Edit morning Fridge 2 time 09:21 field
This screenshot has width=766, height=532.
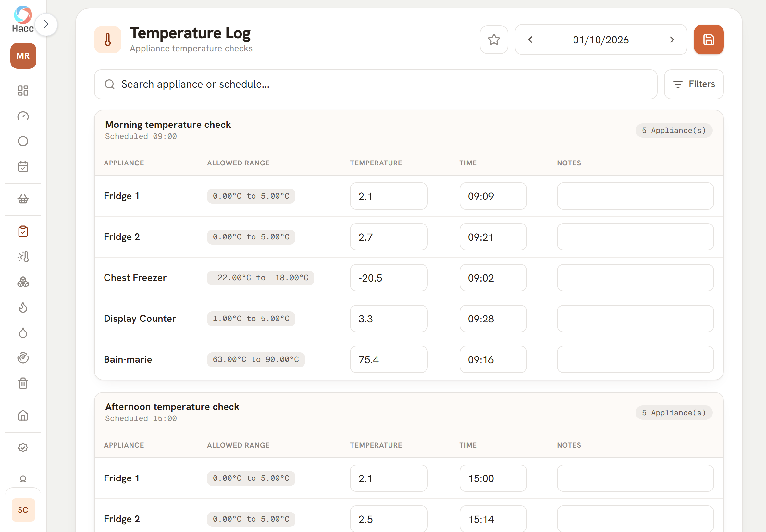493,237
